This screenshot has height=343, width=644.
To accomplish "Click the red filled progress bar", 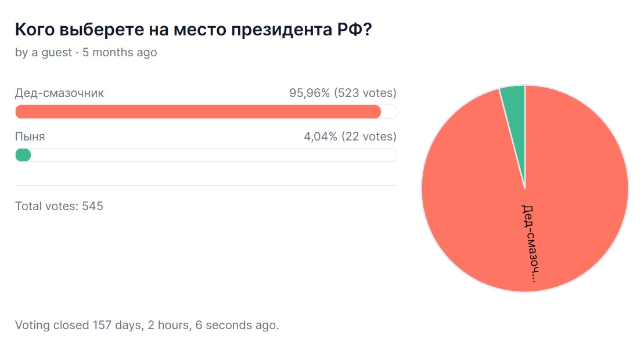I will [197, 111].
